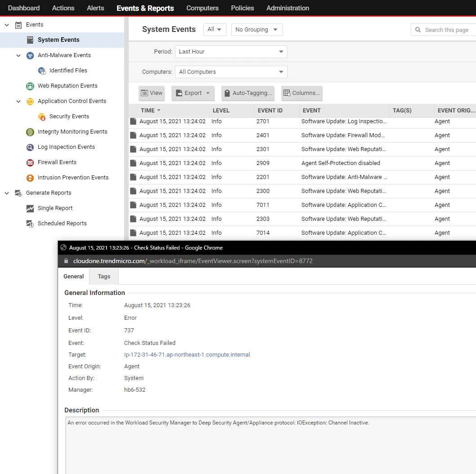Select the General tab in popup
This screenshot has width=476, height=474.
[73, 277]
